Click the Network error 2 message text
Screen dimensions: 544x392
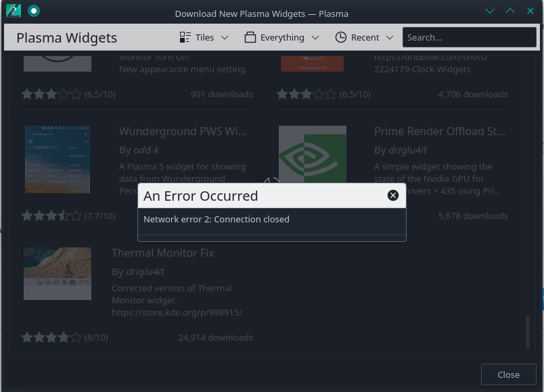pyautogui.click(x=216, y=220)
